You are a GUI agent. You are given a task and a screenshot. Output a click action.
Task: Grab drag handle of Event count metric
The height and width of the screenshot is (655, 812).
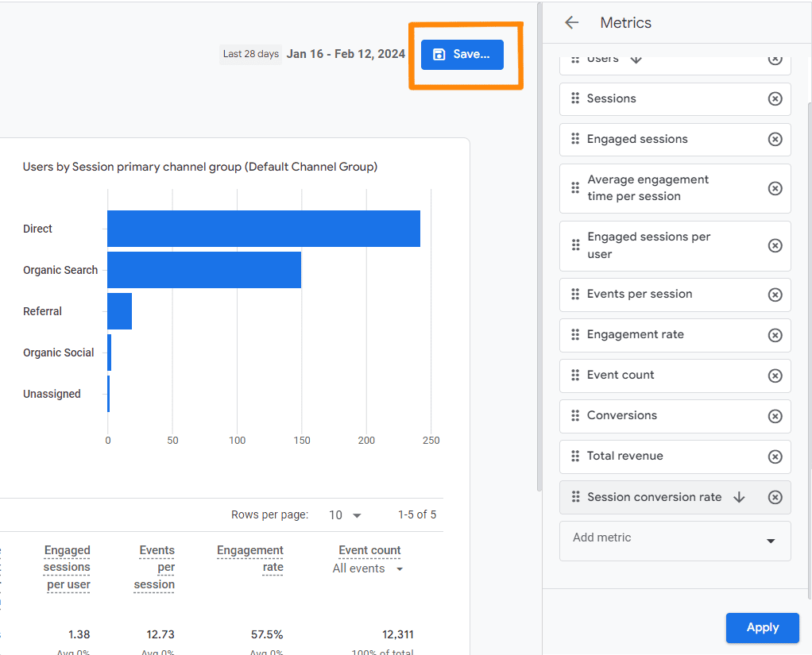click(574, 375)
